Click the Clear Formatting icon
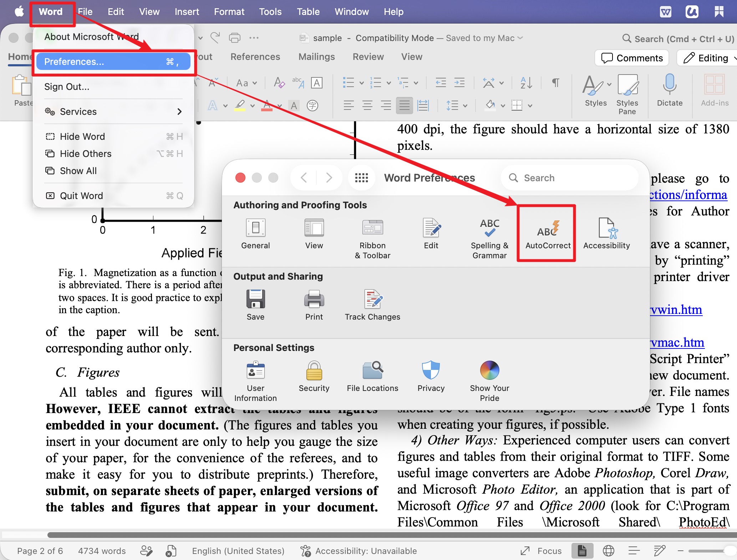The width and height of the screenshot is (737, 560). pos(279,83)
